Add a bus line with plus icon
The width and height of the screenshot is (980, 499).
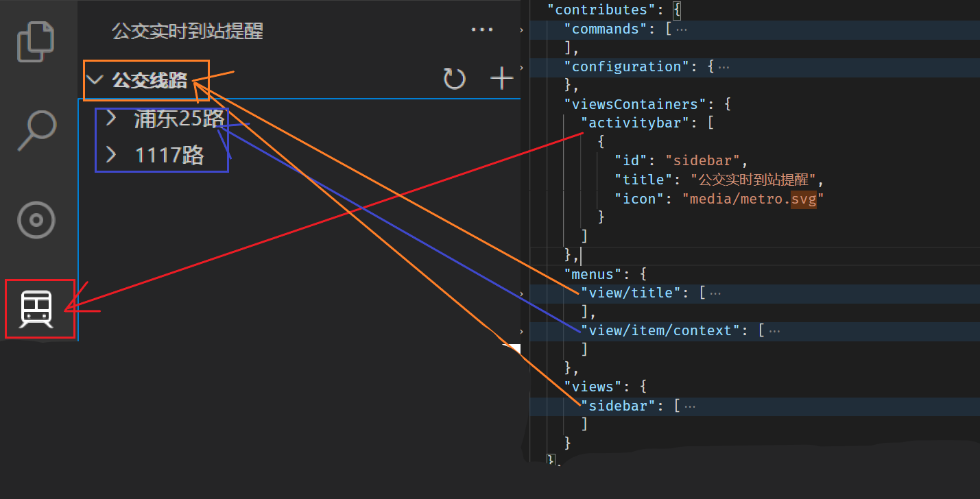coord(502,79)
